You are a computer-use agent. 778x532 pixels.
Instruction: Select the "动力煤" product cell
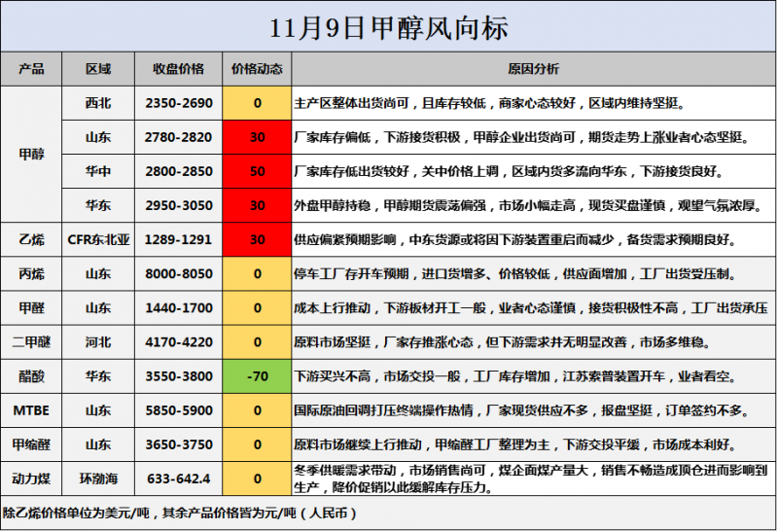point(31,479)
